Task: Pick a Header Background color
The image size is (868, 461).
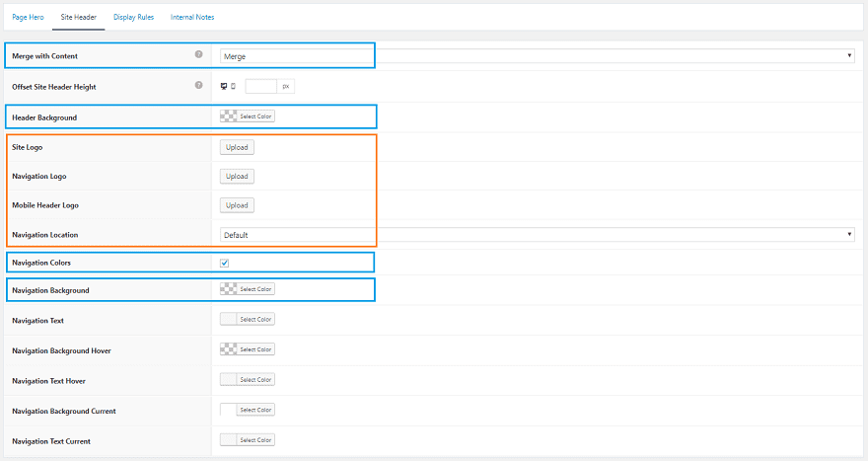Action: tap(248, 116)
